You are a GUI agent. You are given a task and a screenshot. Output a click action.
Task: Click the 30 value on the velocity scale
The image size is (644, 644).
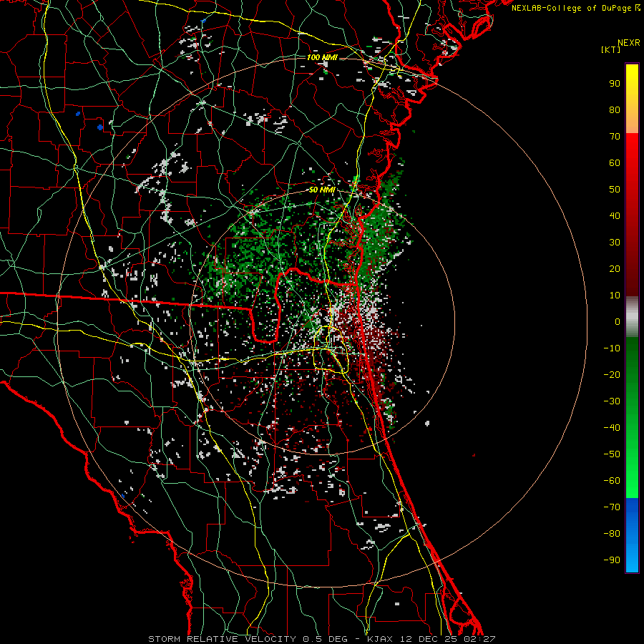(615, 243)
